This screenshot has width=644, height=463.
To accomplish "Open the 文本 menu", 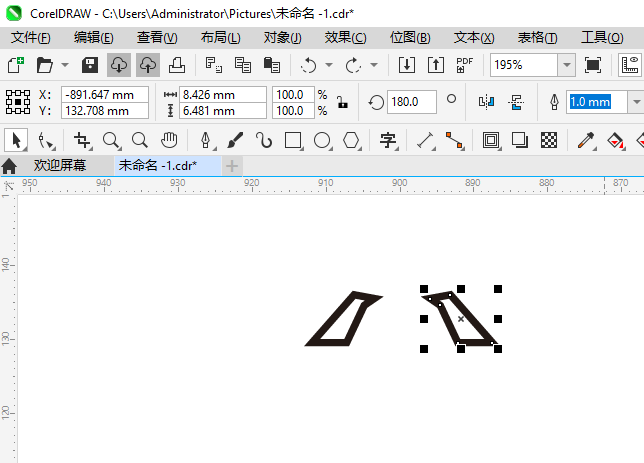I will (474, 38).
